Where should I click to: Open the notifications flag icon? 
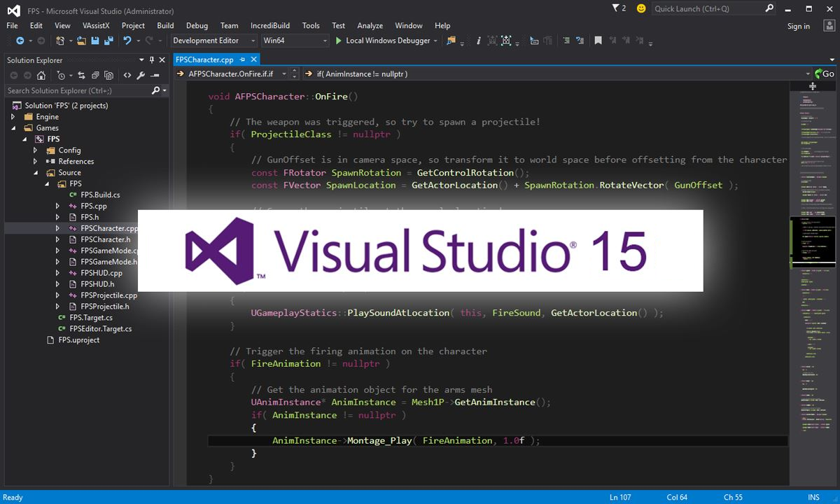pyautogui.click(x=615, y=8)
